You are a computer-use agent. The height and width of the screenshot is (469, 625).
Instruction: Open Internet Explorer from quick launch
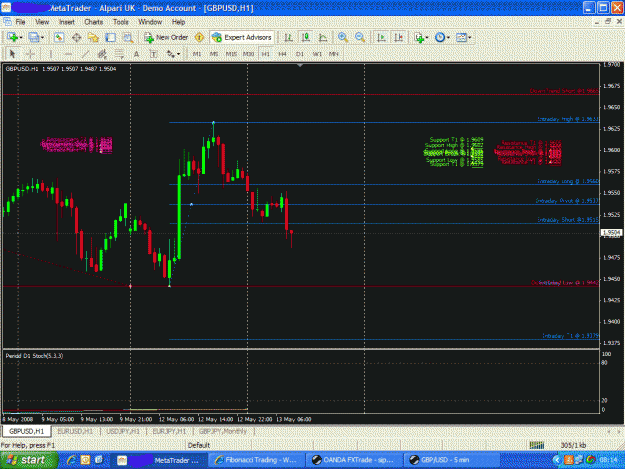tap(71, 460)
